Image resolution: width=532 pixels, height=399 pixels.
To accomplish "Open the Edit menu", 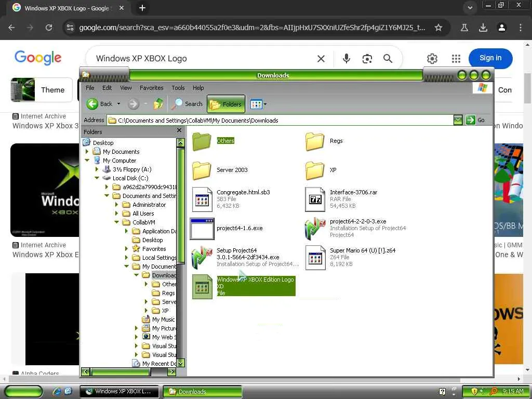I will point(107,88).
